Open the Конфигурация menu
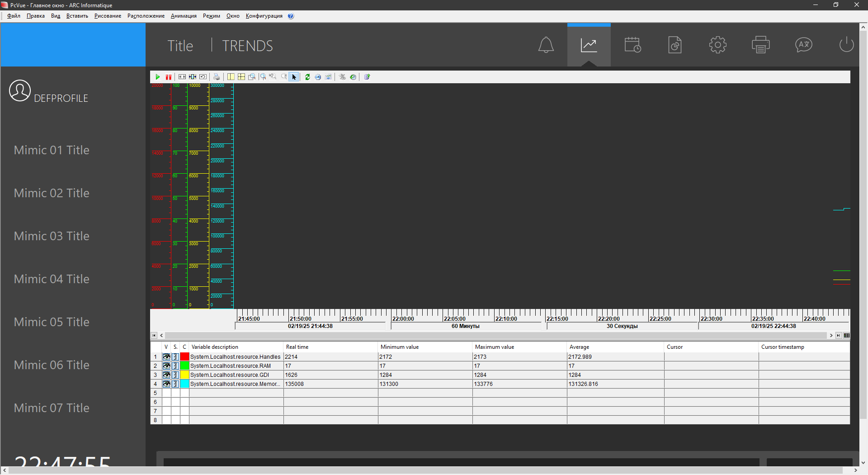This screenshot has width=868, height=475. [264, 16]
